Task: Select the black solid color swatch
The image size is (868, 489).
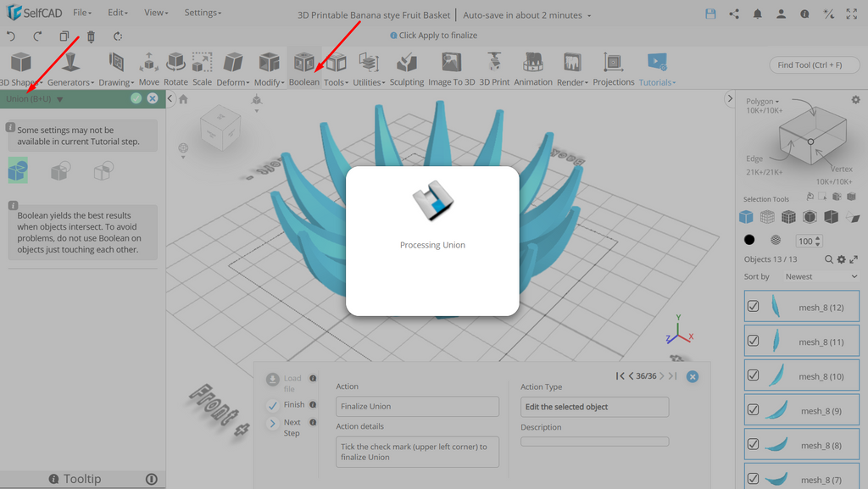Action: pyautogui.click(x=749, y=240)
